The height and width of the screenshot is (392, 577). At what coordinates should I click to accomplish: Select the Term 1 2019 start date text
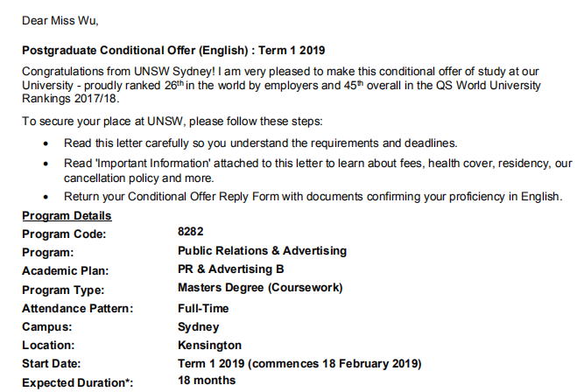(299, 364)
